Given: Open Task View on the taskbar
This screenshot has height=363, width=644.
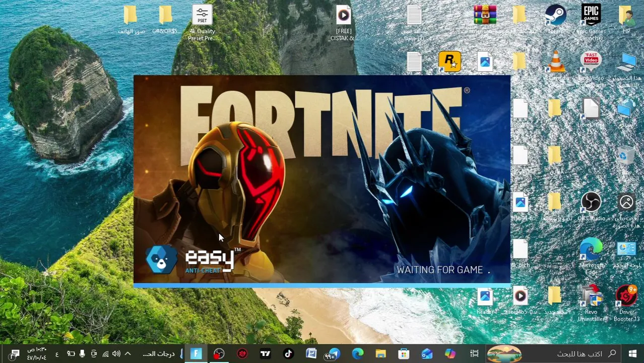Looking at the screenshot, I should [x=474, y=354].
